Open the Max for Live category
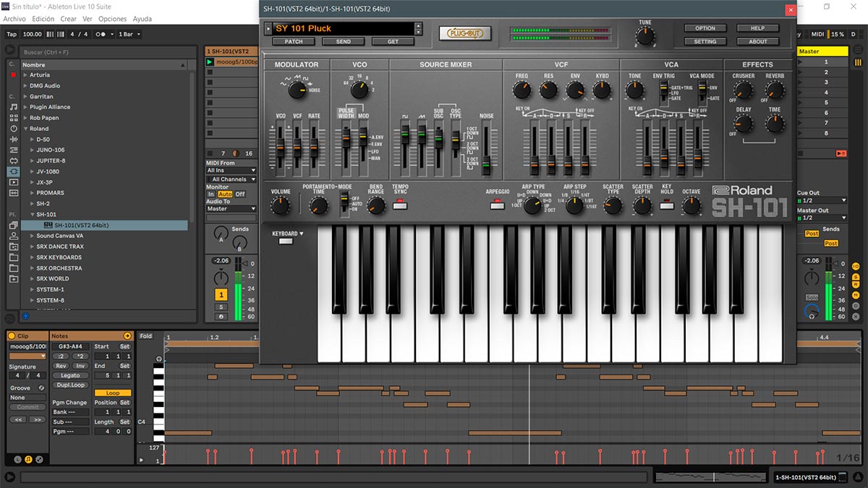Image resolution: width=868 pixels, height=488 pixels. 13,160
